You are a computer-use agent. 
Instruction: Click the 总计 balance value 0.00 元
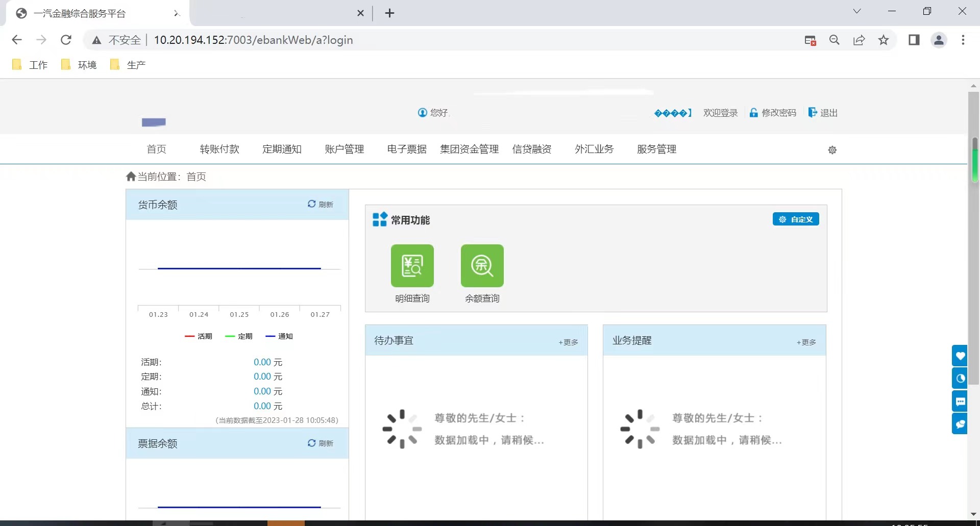click(268, 406)
